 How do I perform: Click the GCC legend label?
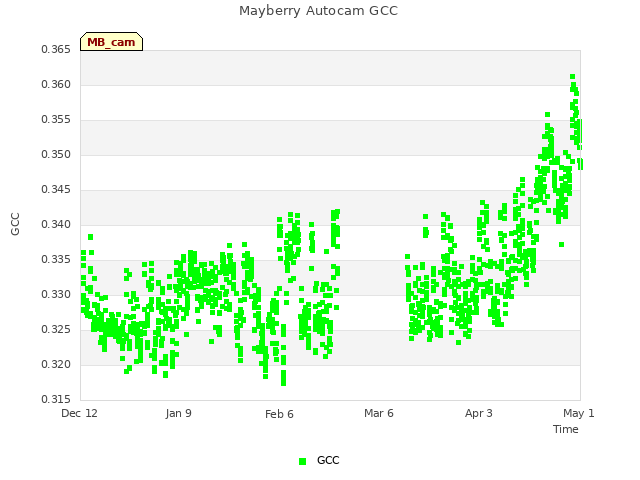328,460
